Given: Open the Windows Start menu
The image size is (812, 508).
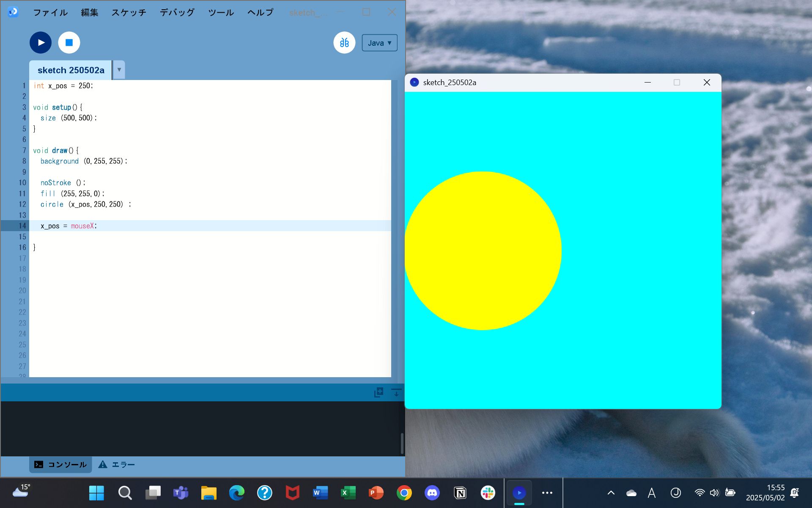Looking at the screenshot, I should pos(96,493).
